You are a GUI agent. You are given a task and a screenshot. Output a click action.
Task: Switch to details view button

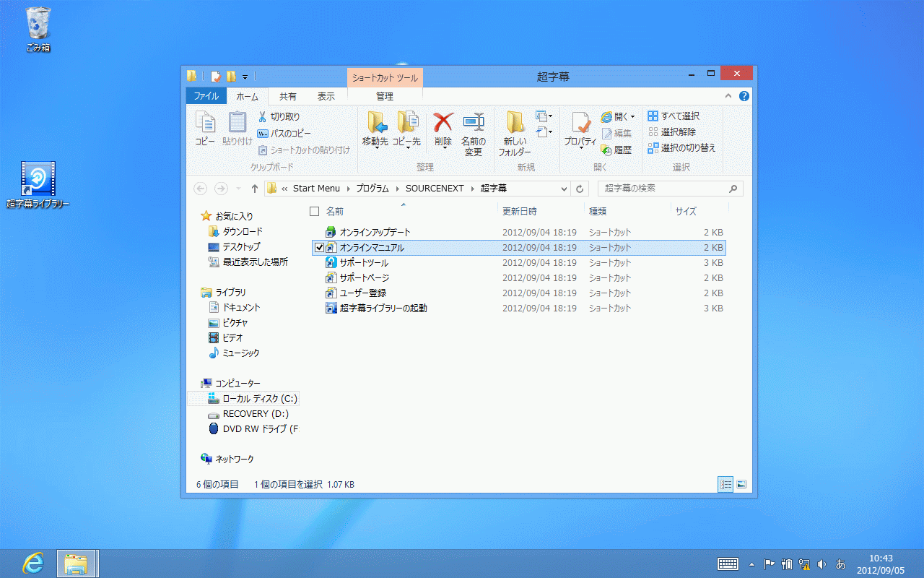click(725, 484)
